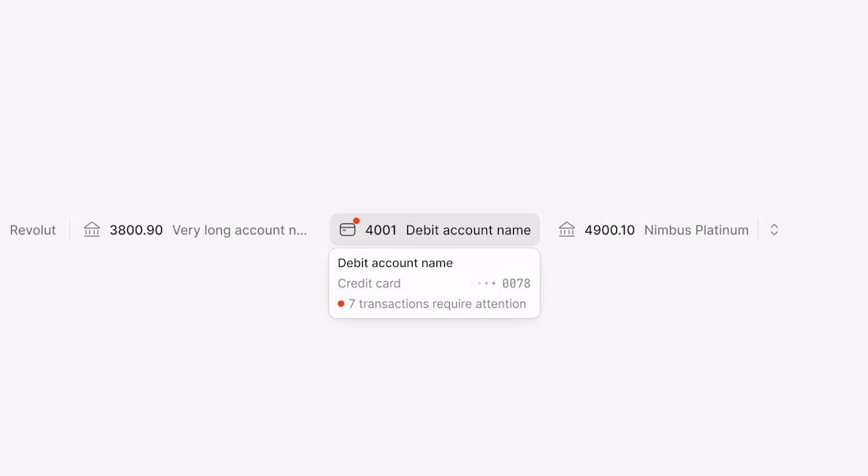Screen dimensions: 868x476
Task: Click Credit card text in popover
Action: click(369, 283)
